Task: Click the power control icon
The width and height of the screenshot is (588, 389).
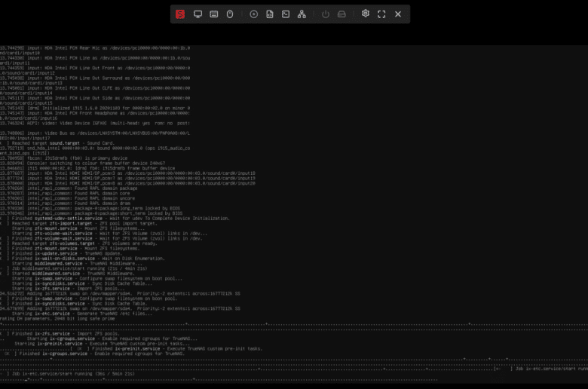Action: [326, 14]
